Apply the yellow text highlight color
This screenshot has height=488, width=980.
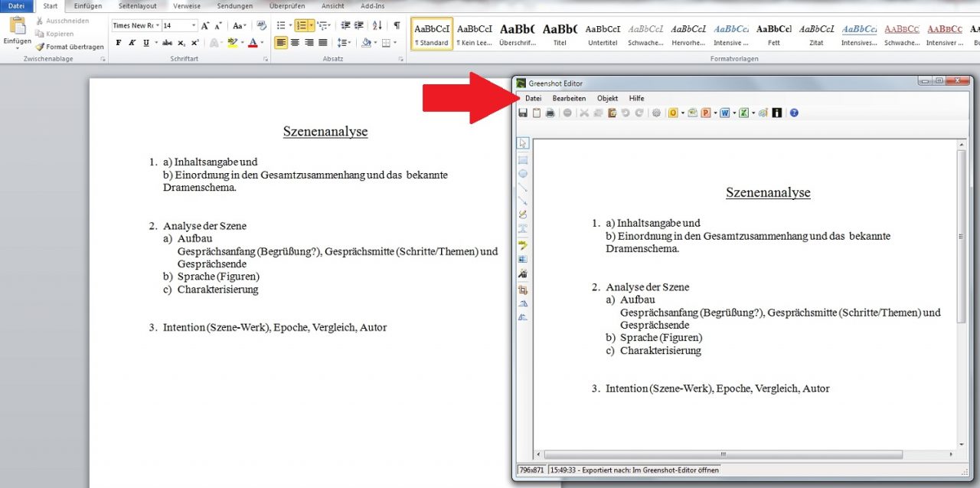point(232,43)
